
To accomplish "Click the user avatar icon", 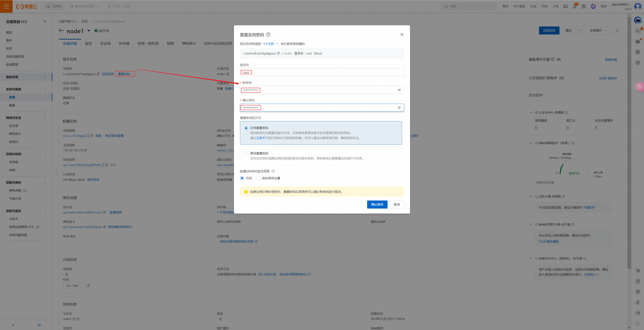I will click(x=638, y=6).
